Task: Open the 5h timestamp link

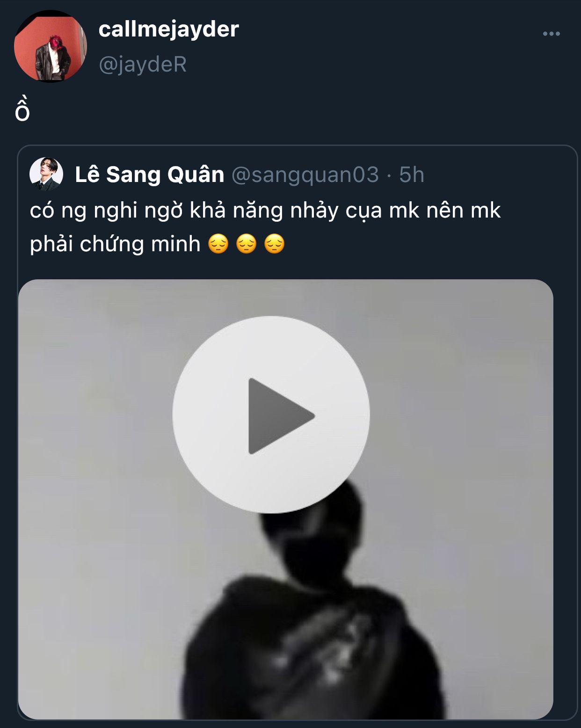Action: pyautogui.click(x=411, y=175)
